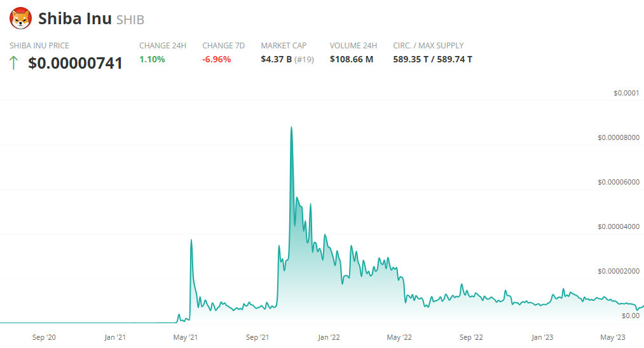Click the $108.66 M volume value
This screenshot has height=348, width=644.
pyautogui.click(x=352, y=59)
